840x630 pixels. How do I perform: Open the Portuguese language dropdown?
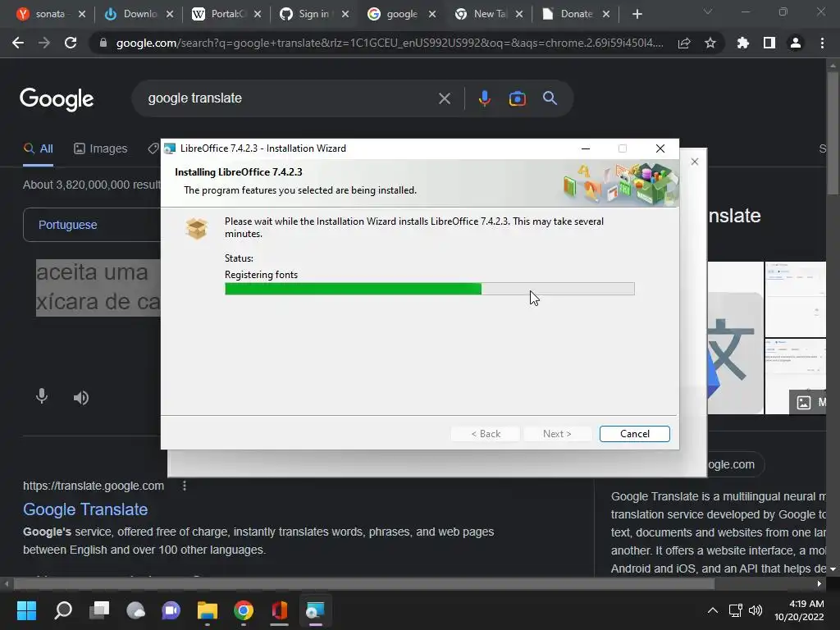(92, 225)
